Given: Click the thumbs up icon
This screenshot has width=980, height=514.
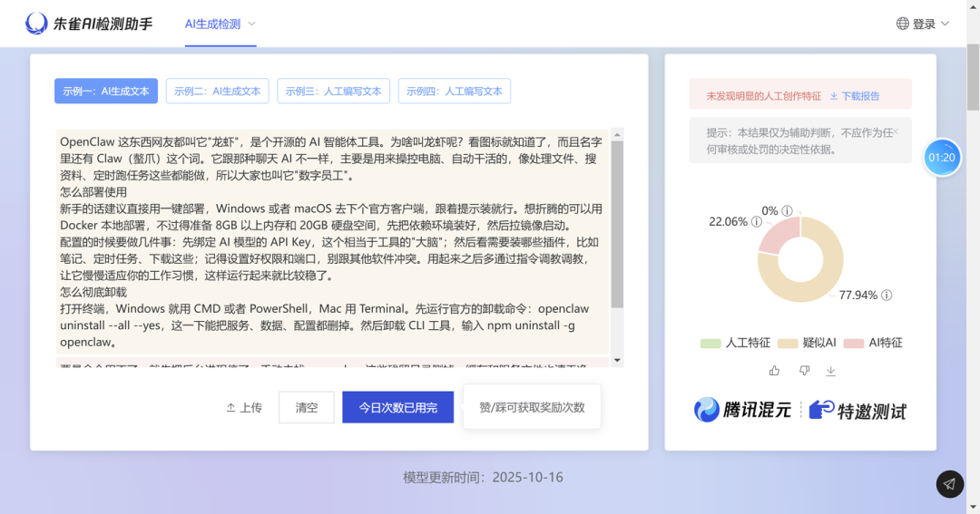Looking at the screenshot, I should click(774, 371).
